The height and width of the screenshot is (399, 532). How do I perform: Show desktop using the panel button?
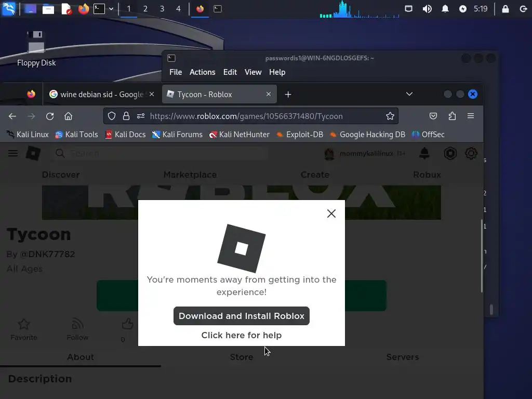(30, 9)
